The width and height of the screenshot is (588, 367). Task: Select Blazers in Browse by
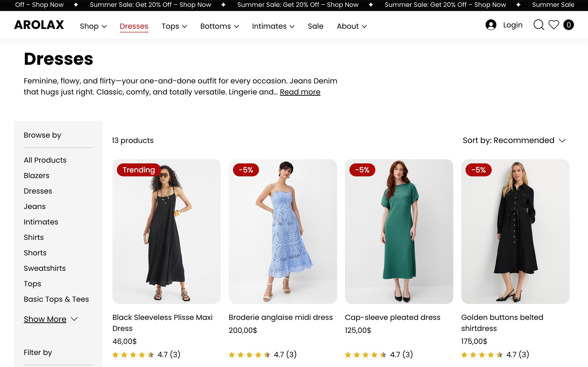pos(37,175)
